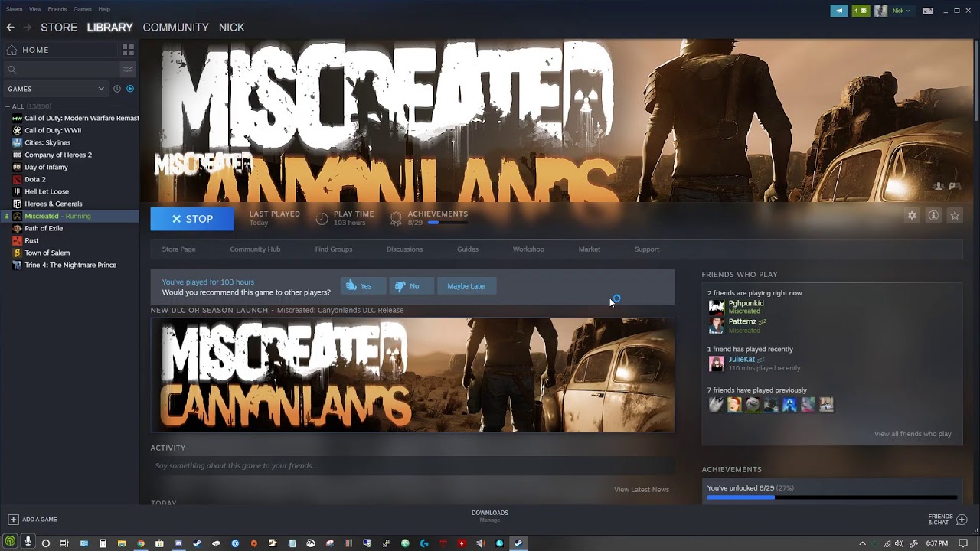Open advanced library filter options
This screenshot has width=980, height=551.
(128, 70)
